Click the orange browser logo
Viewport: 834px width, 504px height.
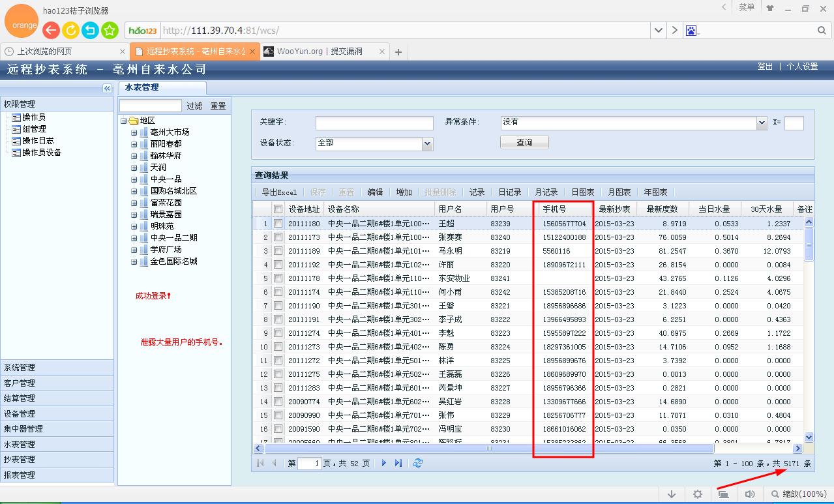21,21
